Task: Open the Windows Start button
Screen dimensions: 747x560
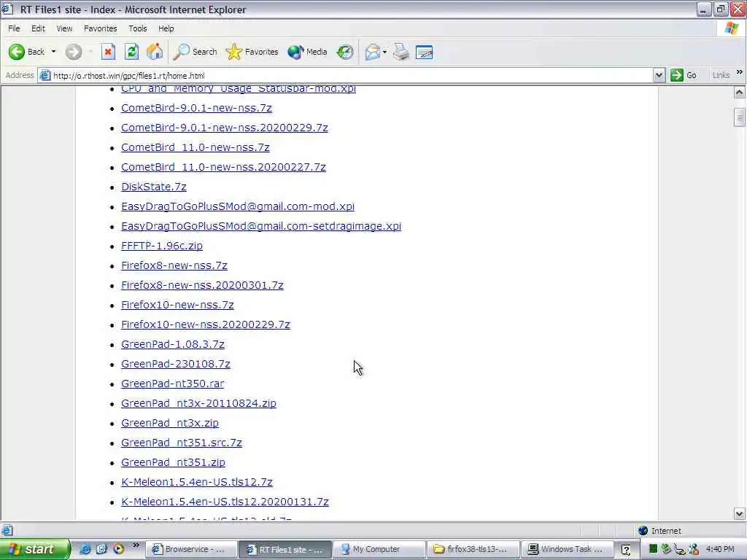Action: pos(34,549)
